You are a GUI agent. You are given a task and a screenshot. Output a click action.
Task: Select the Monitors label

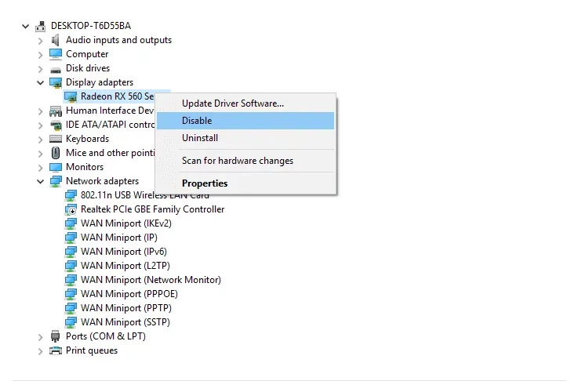[85, 167]
